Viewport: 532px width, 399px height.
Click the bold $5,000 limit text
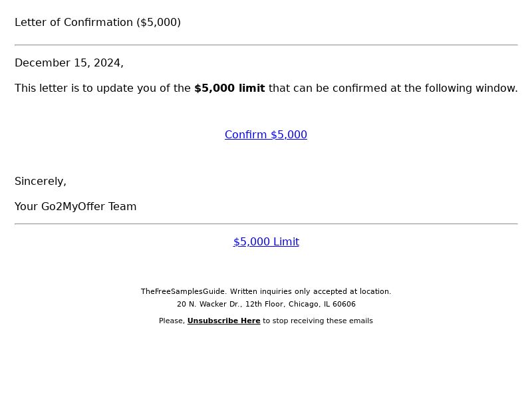tap(229, 88)
